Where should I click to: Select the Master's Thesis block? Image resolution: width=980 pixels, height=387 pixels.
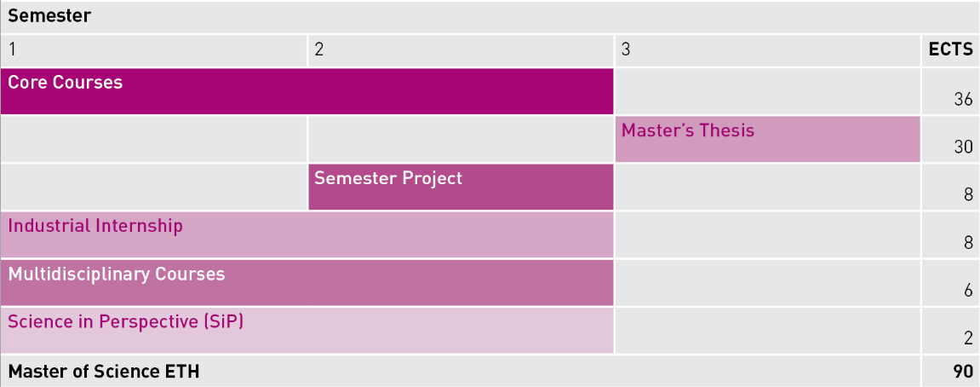[x=767, y=139]
